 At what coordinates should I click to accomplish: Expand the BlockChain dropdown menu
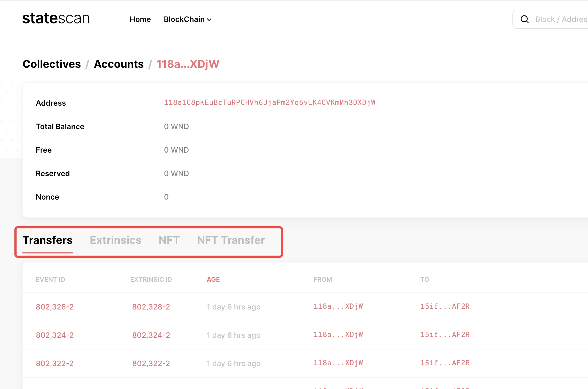pyautogui.click(x=187, y=19)
